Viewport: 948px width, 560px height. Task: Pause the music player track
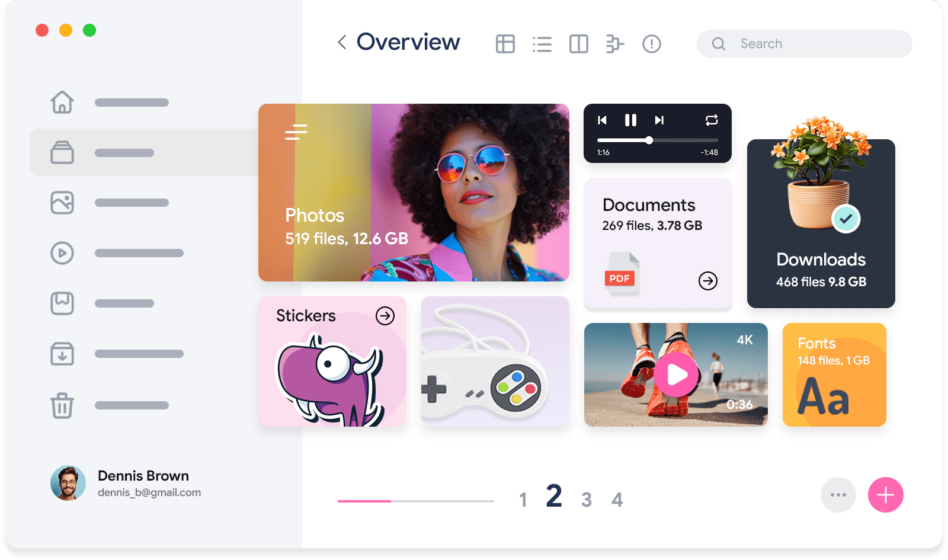630,120
